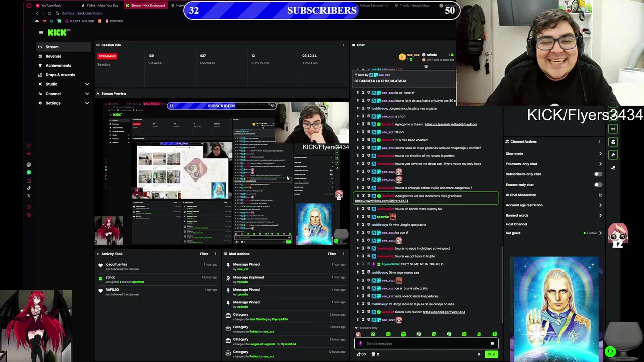The width and height of the screenshot is (644, 362).
Task: Click the pink identity badge in message box
Action: [360, 344]
